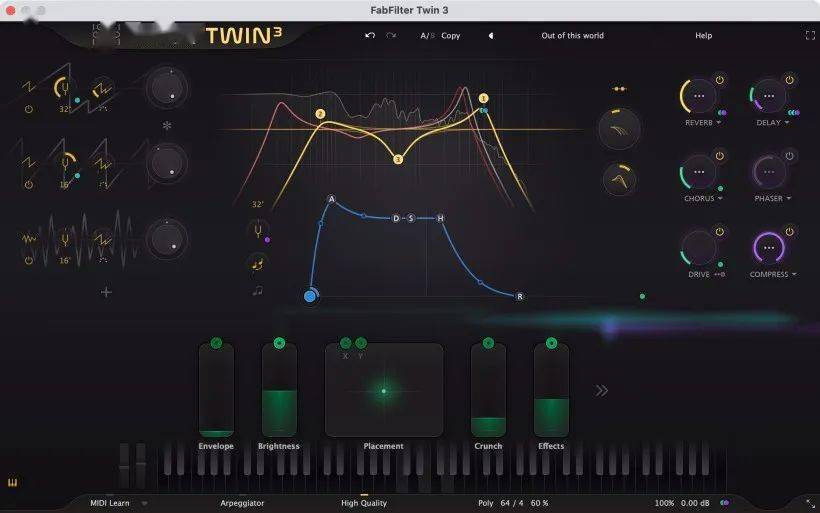Click the Placement XY pad center dot

coord(384,391)
